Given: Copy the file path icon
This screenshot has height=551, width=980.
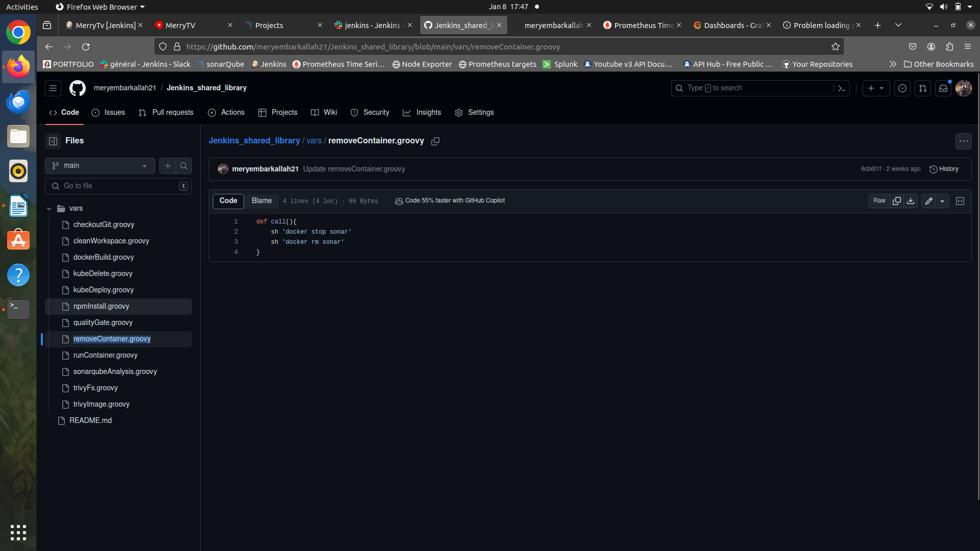Looking at the screenshot, I should 435,141.
